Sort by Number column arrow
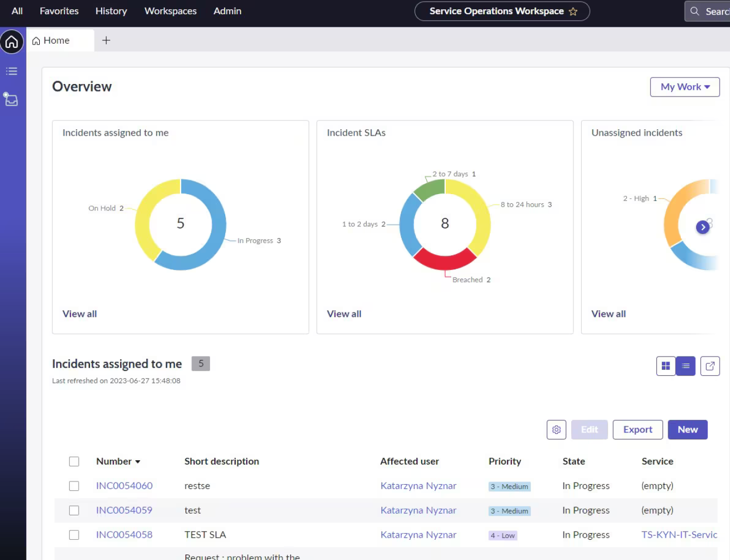The width and height of the screenshot is (730, 560). click(x=138, y=462)
